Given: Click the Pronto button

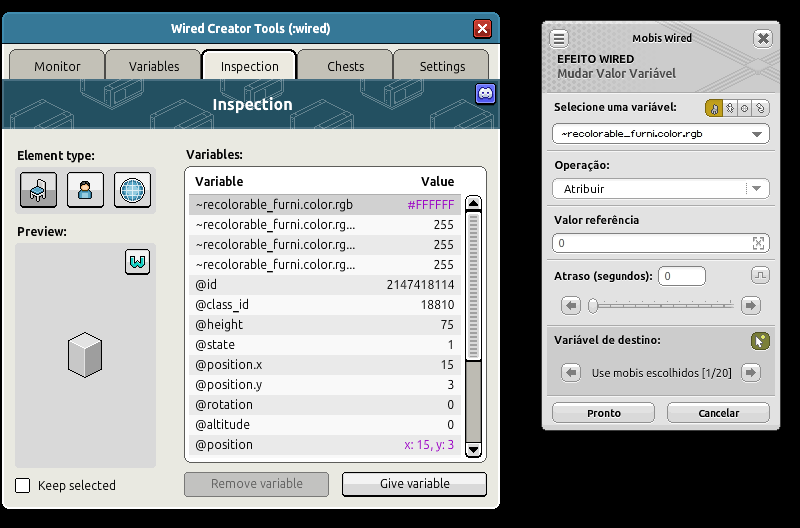Looking at the screenshot, I should (x=604, y=413).
